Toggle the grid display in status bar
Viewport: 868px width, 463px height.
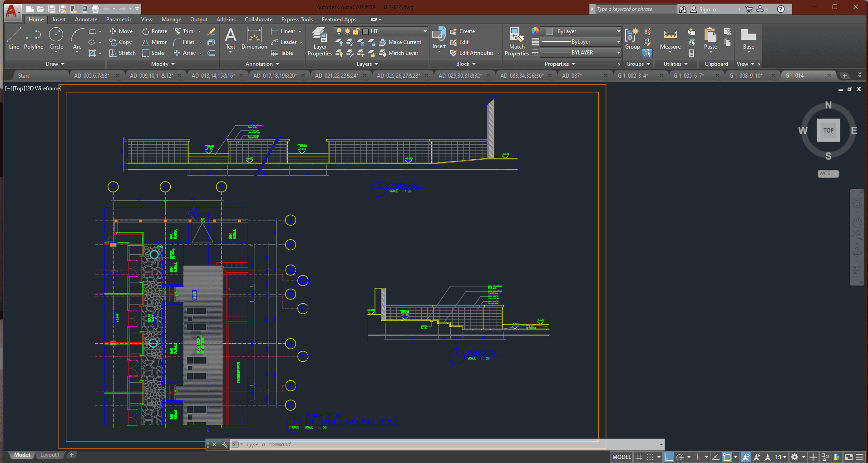(639, 457)
